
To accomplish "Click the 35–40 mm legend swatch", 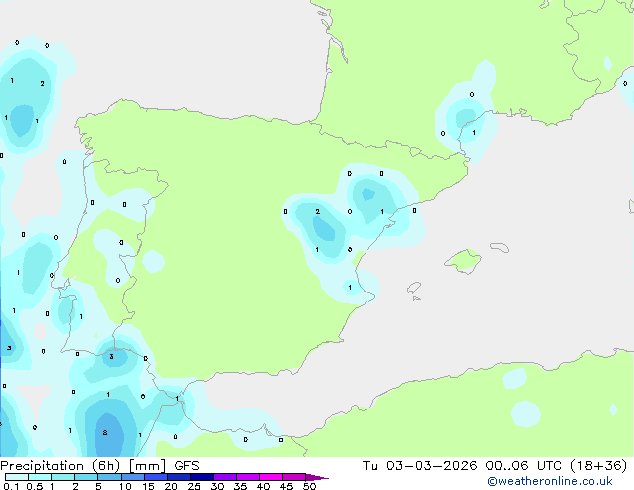I will click(247, 477).
